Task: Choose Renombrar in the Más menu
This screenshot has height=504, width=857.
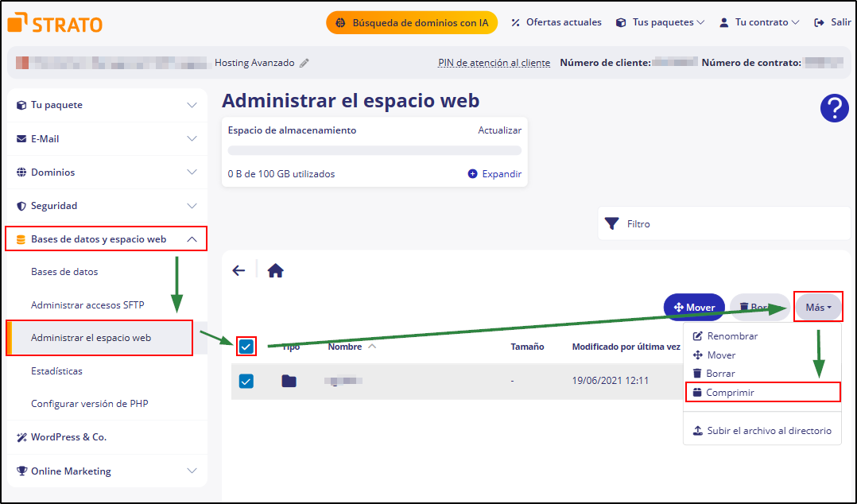Action: pos(731,336)
